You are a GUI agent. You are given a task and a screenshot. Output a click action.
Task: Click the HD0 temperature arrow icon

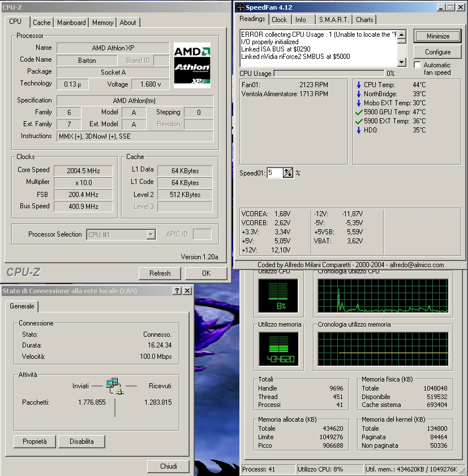coord(359,130)
